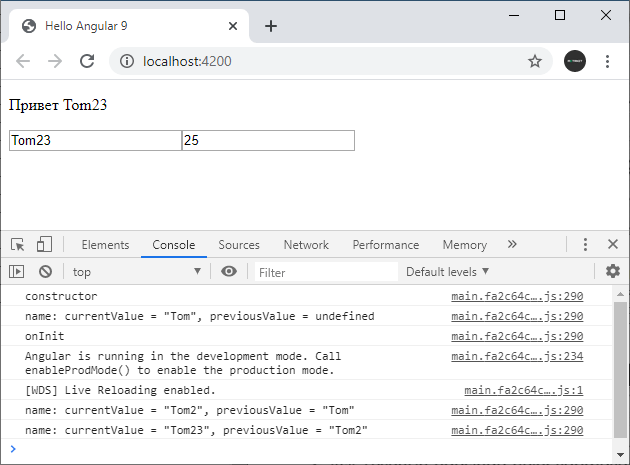630x465 pixels.
Task: Open console settings gear
Action: tap(612, 271)
